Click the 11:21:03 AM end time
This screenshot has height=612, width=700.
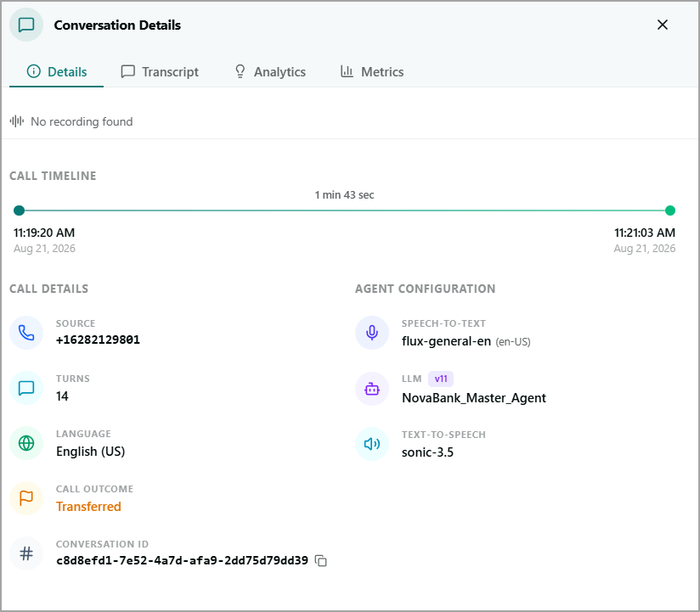(645, 233)
